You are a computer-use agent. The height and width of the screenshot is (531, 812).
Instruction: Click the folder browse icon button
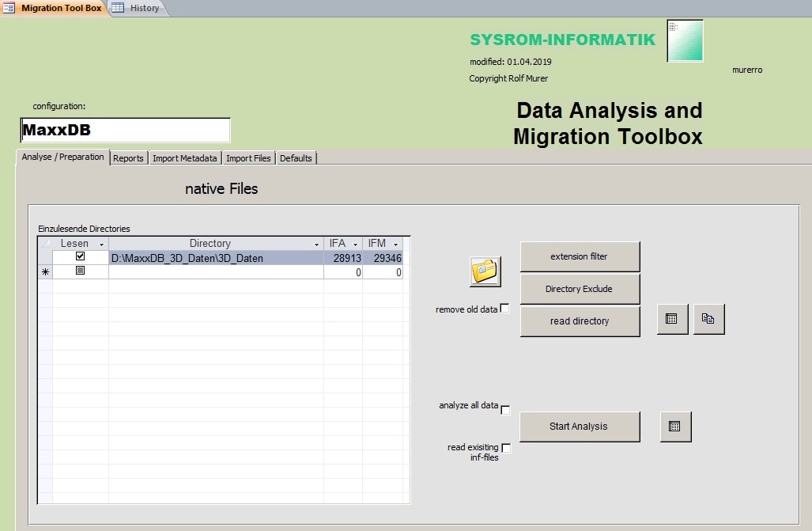click(485, 271)
